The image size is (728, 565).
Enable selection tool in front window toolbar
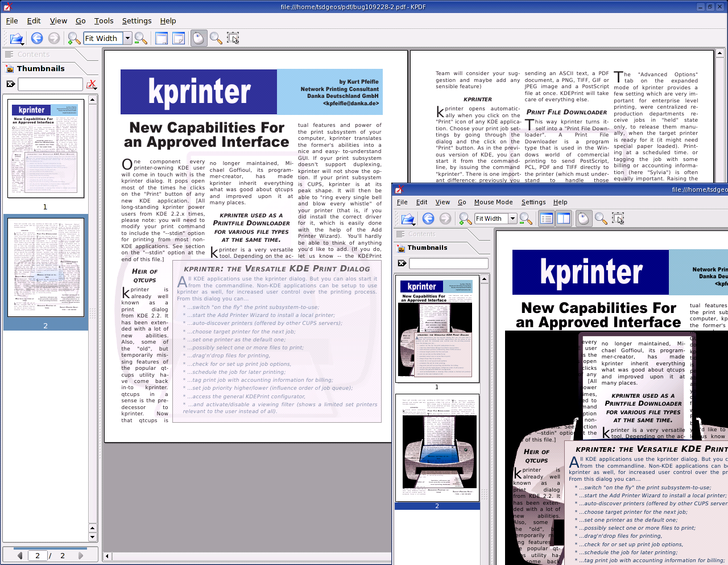click(618, 218)
